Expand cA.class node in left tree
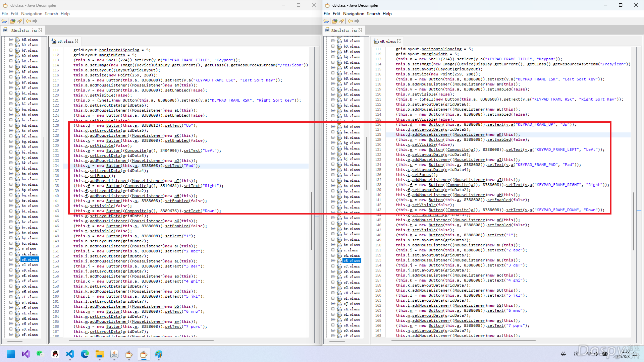 click(11, 254)
